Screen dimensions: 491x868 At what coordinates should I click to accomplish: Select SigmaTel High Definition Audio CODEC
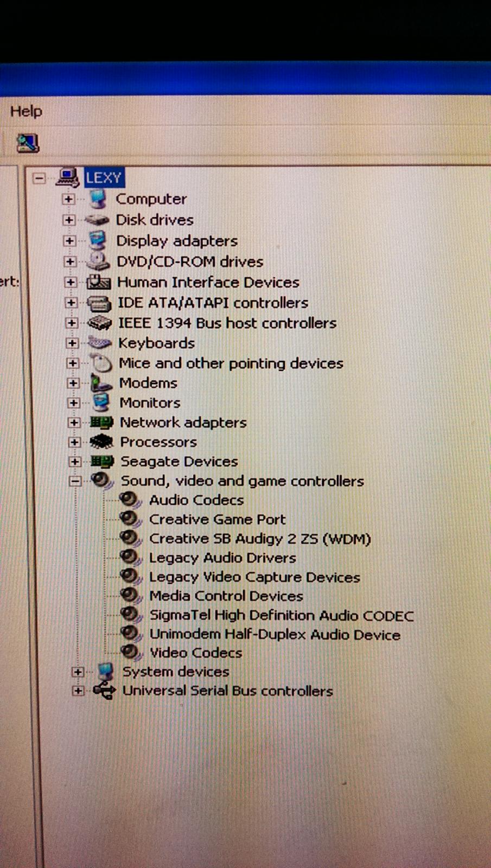282,615
